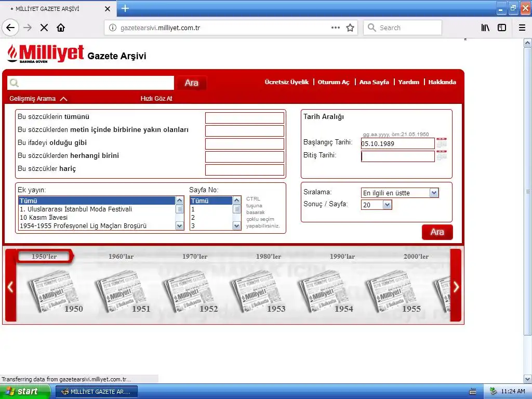Screen dimensions: 532x399
Task: Click the browser forward arrow
Action: [x=28, y=28]
